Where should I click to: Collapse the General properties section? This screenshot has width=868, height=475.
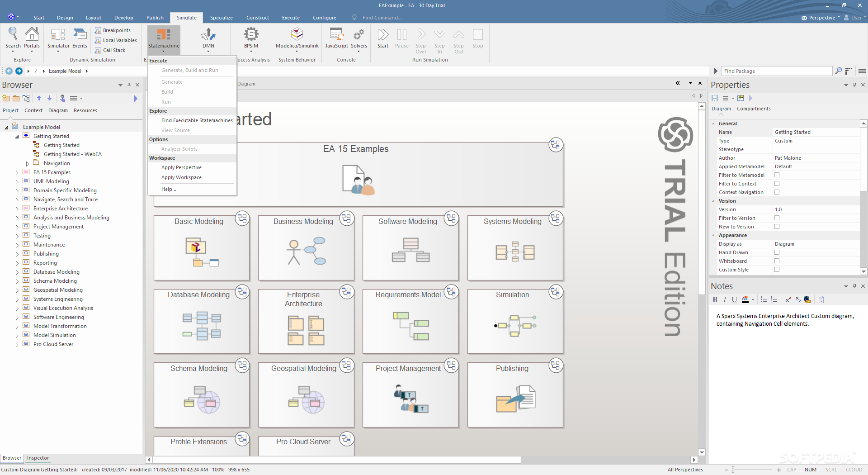pyautogui.click(x=713, y=123)
